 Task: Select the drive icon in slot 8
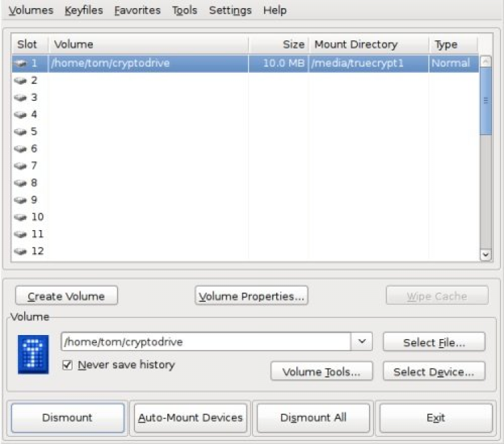point(20,183)
